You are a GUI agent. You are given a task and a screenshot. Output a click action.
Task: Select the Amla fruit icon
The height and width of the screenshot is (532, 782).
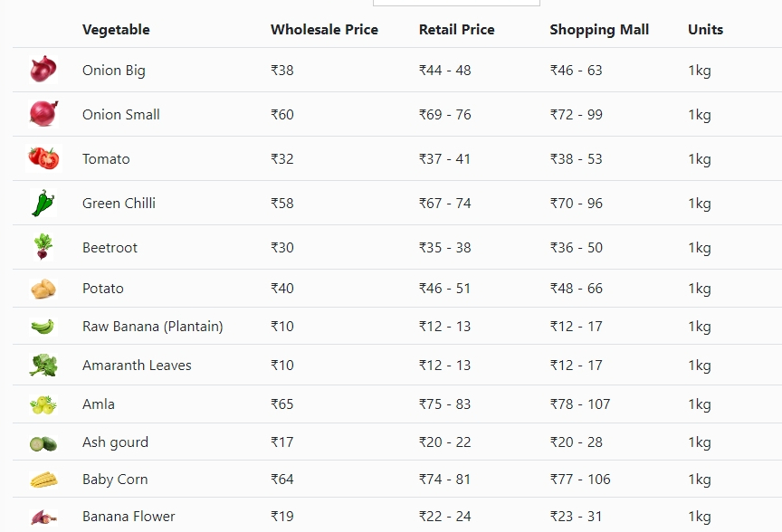pos(43,404)
